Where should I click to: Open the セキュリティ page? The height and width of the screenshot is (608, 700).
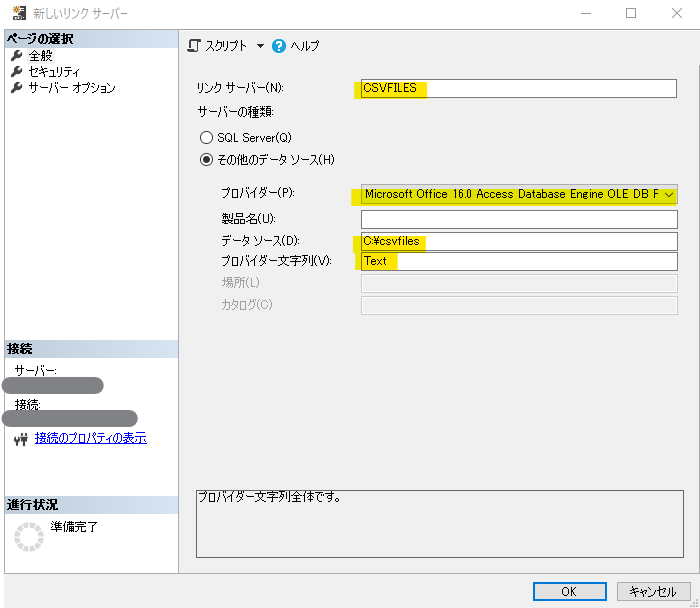point(54,72)
